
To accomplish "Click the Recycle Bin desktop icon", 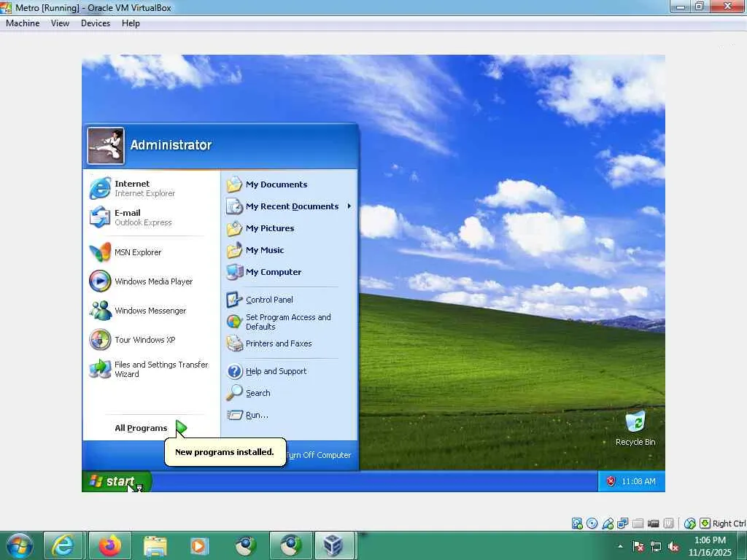I will pos(635,429).
